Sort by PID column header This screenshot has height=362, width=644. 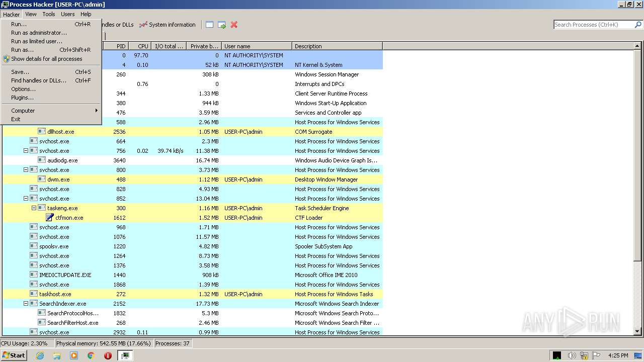(x=116, y=46)
